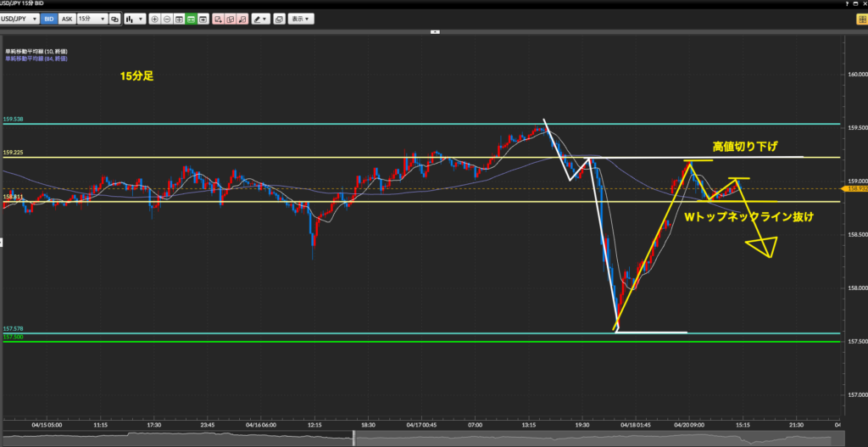This screenshot has width=868, height=447.
Task: Toggle the linked charts icon beside timeframe
Action: (x=114, y=19)
